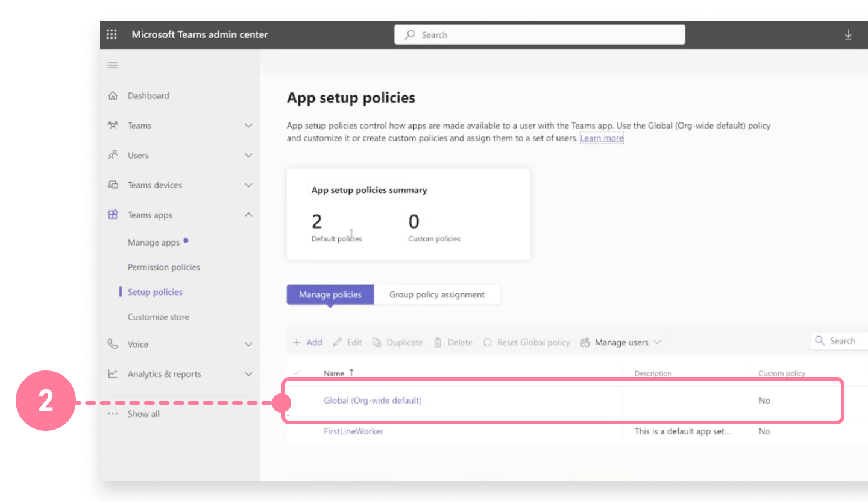
Task: Switch to the Manage policies tab
Action: (330, 294)
